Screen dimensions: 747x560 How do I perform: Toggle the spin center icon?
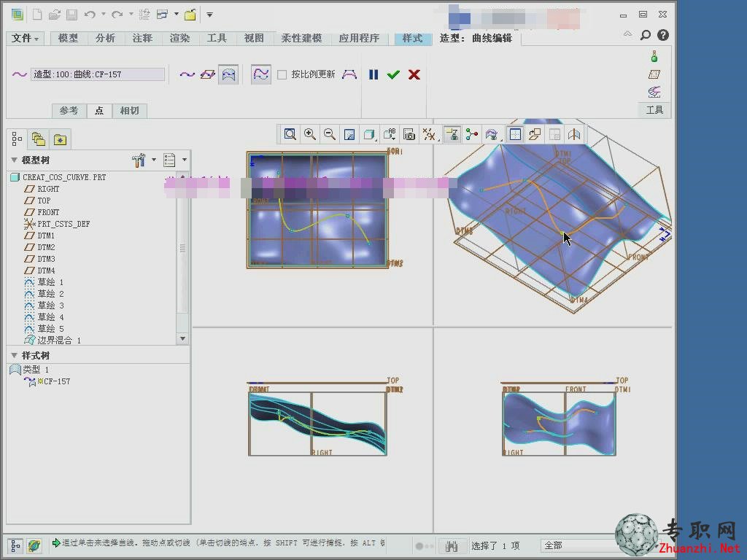(472, 134)
